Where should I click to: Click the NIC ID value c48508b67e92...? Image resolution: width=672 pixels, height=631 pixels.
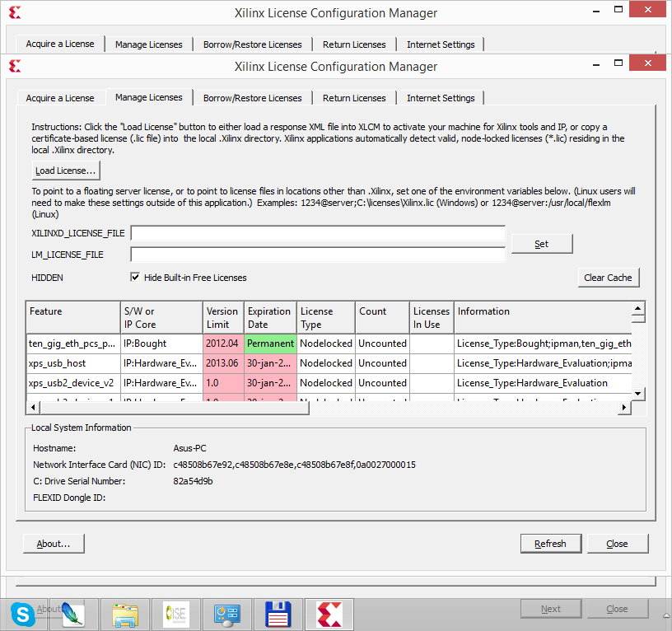[203, 465]
